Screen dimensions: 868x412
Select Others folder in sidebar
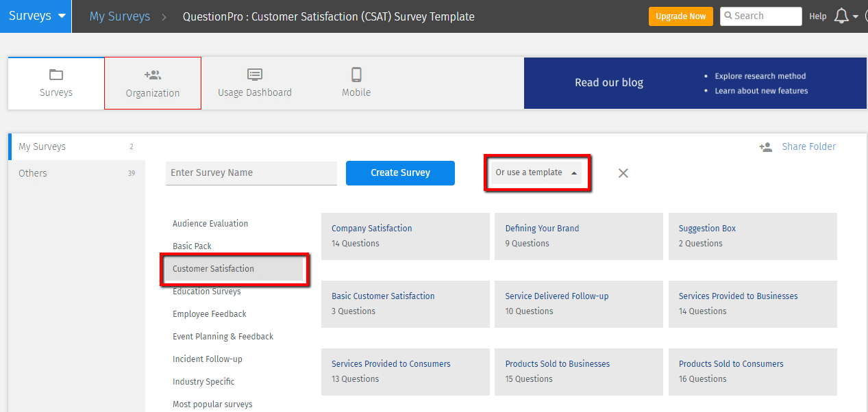(77, 173)
